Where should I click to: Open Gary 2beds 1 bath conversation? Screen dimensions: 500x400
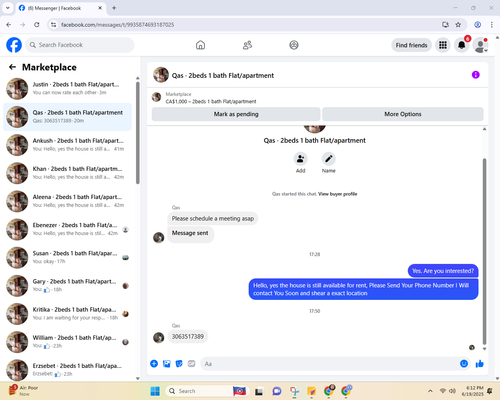(x=67, y=286)
